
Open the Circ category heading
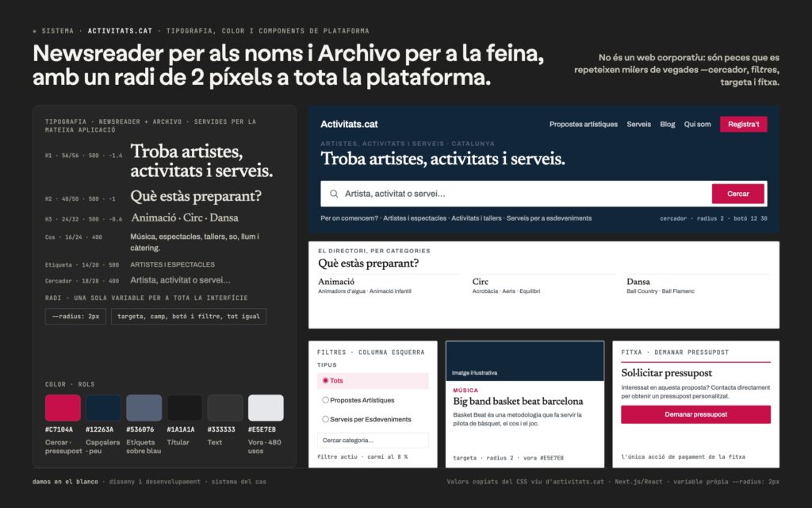[480, 282]
